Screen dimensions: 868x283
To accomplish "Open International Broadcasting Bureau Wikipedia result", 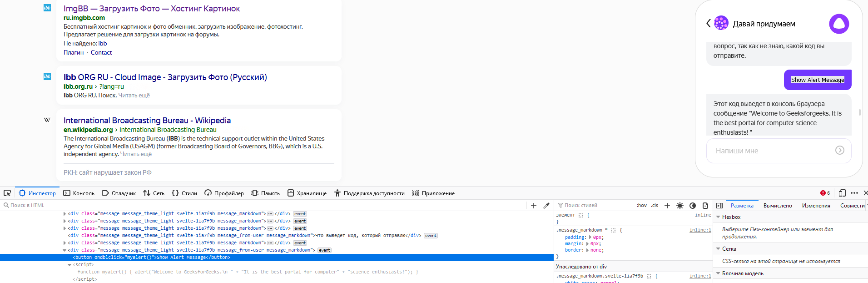I will pos(147,121).
